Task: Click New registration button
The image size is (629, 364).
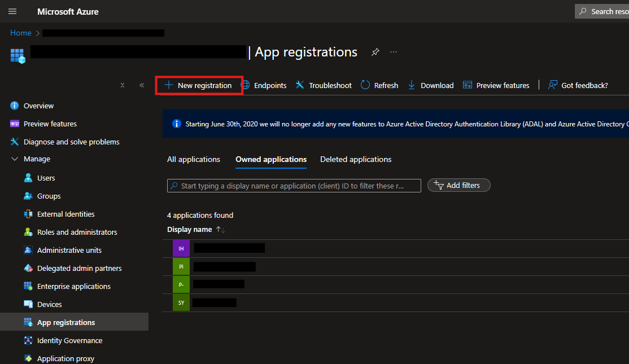Action: [x=199, y=85]
